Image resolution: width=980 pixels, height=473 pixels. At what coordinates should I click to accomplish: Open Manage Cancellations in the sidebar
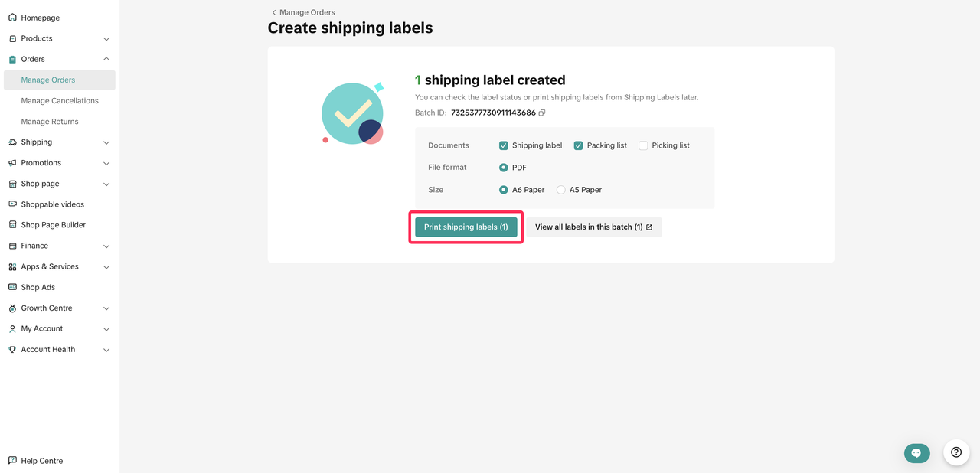[60, 100]
